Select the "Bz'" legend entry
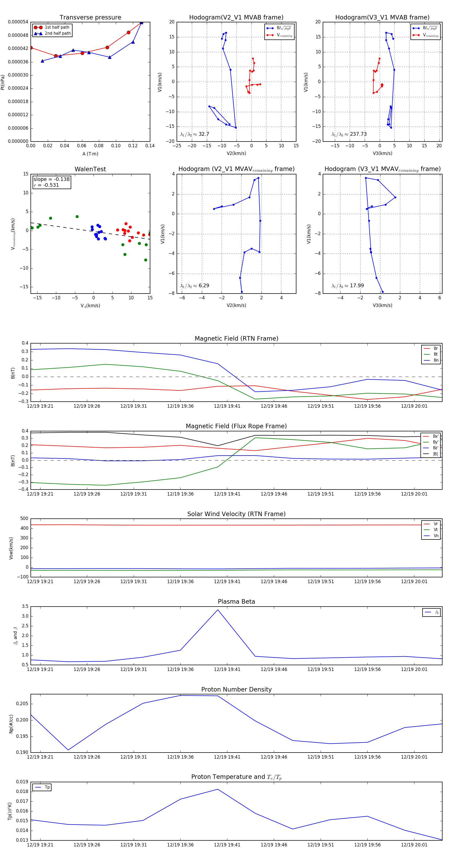The image size is (473, 868). click(431, 448)
